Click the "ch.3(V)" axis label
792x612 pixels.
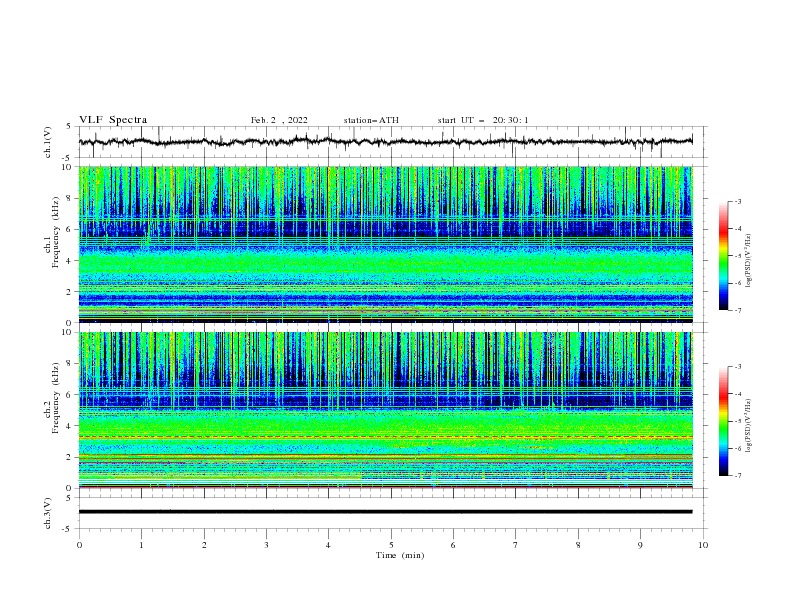pos(48,513)
